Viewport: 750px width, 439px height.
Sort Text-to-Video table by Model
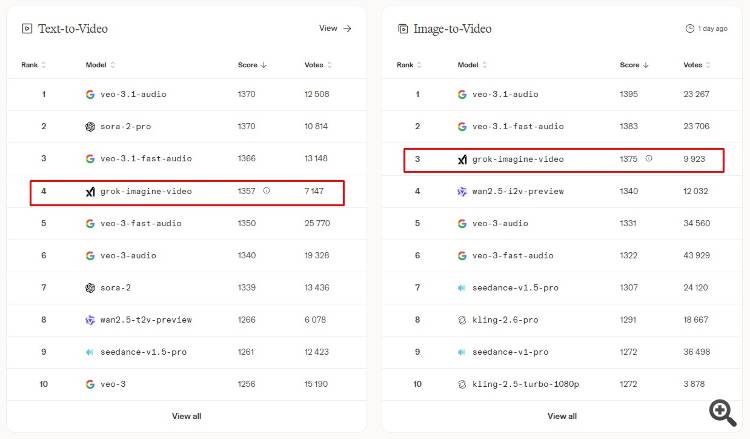100,65
